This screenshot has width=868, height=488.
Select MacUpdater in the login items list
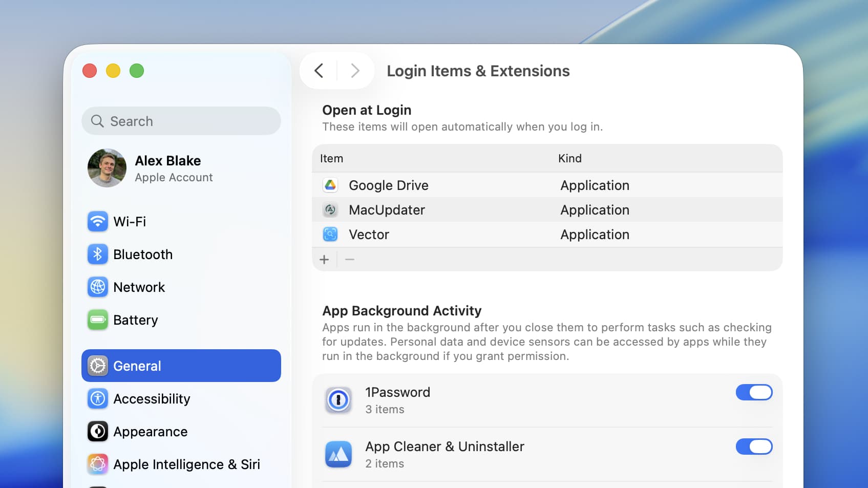coord(387,209)
